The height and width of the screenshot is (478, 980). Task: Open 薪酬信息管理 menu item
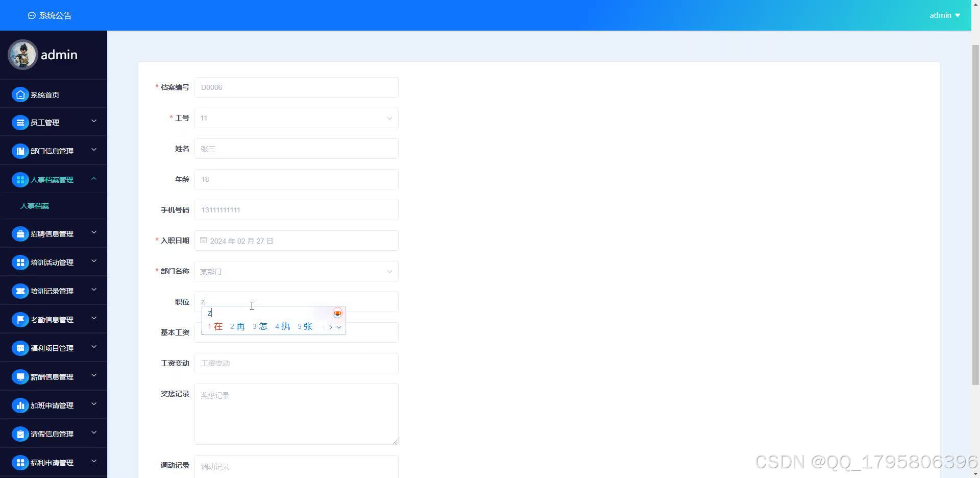(x=54, y=377)
